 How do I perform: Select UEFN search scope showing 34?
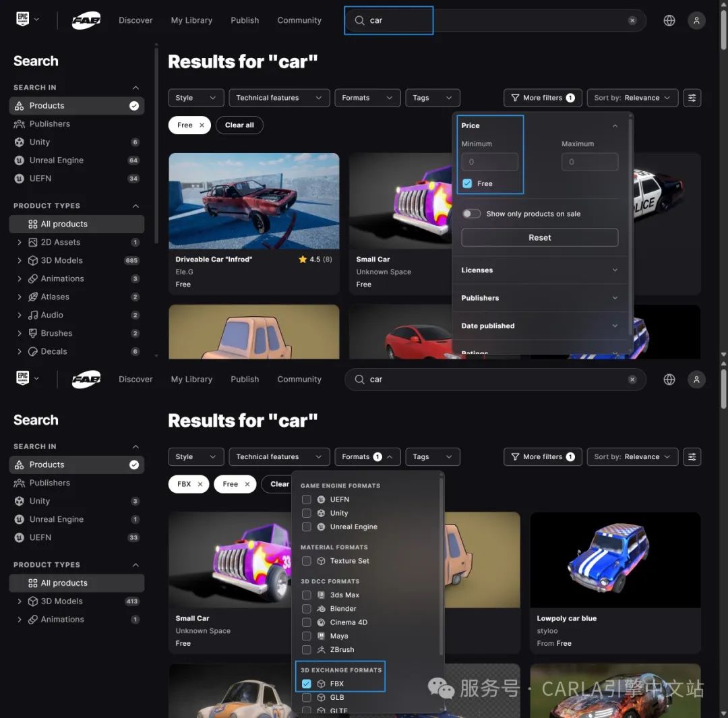pyautogui.click(x=77, y=179)
